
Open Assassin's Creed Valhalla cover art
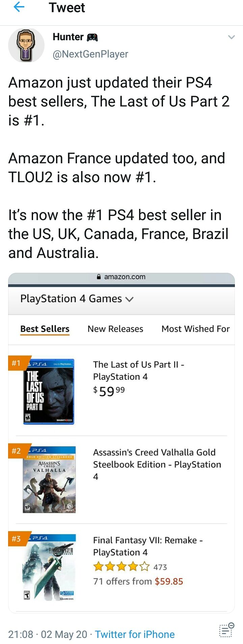pos(49,479)
